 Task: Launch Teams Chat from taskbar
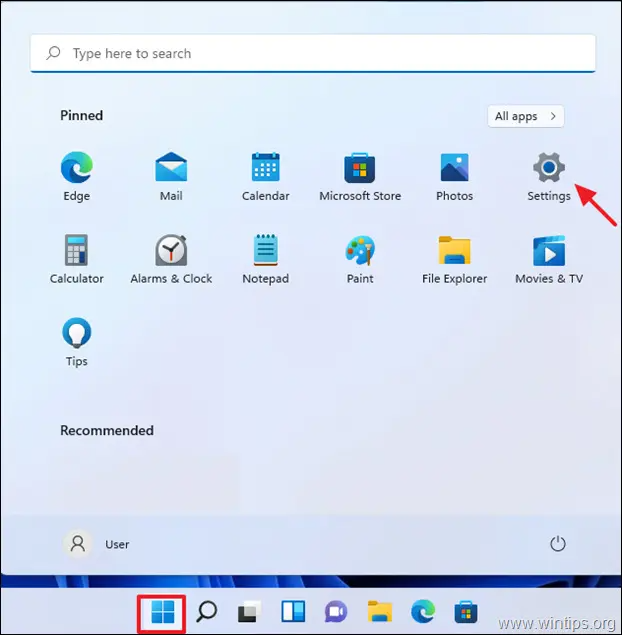[x=336, y=612]
